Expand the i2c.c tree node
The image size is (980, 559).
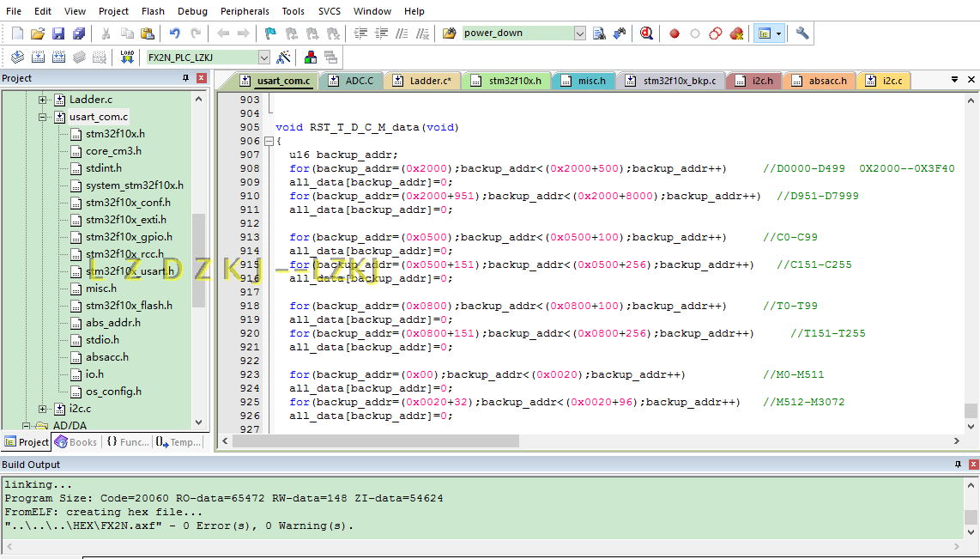pos(43,409)
